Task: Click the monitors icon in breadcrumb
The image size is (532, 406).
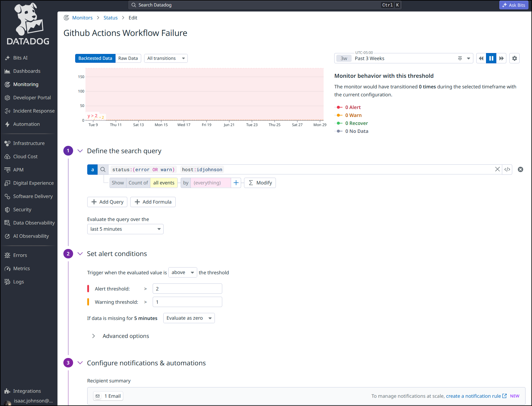Action: (x=66, y=18)
